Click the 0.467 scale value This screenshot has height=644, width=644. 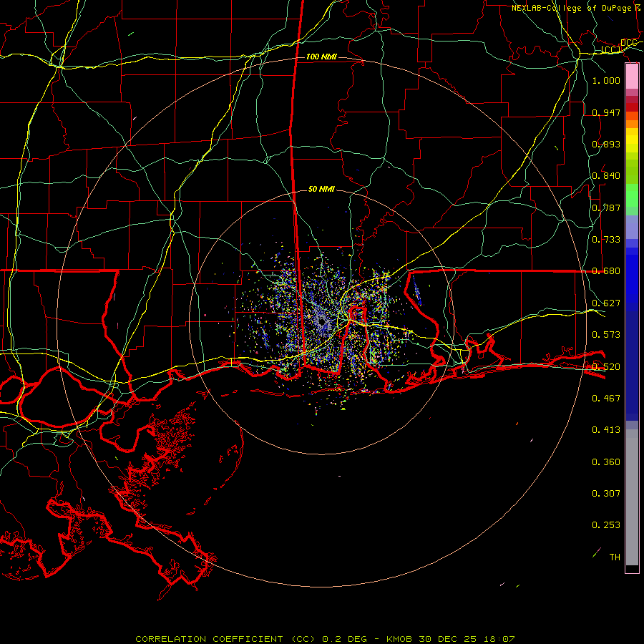pos(606,399)
